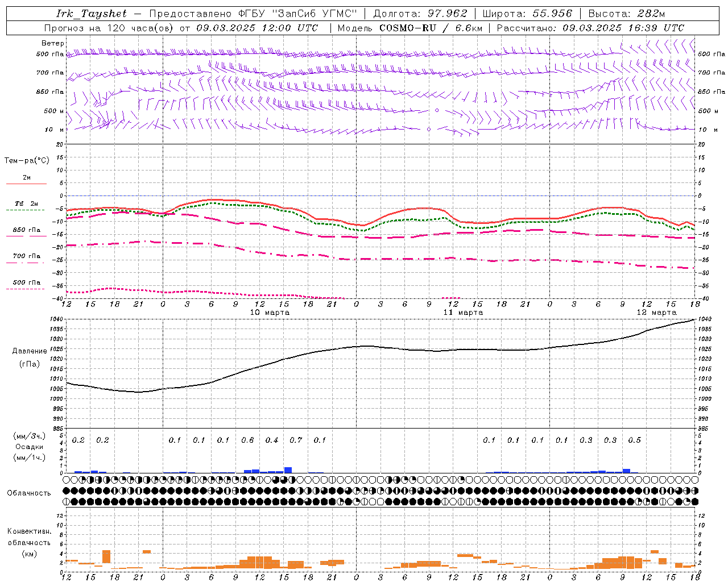The height and width of the screenshot is (582, 728).
Task: Click the tallest orange convective bar near 18h on 9 March
Action: 106,556
